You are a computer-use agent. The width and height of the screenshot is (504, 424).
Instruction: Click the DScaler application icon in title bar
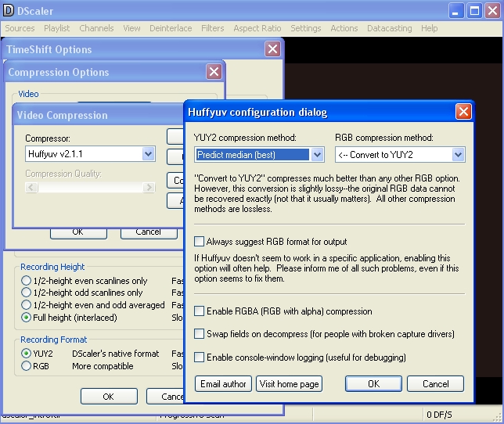pos(9,11)
